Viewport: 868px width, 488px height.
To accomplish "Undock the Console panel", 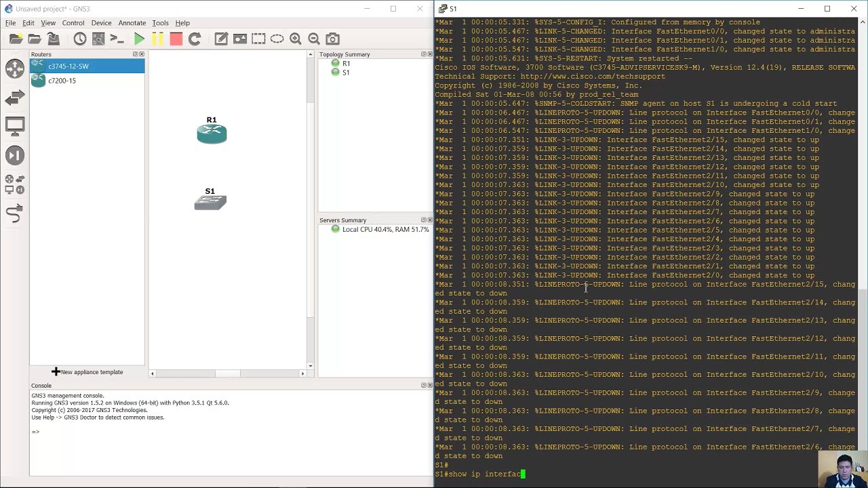I will pyautogui.click(x=424, y=386).
